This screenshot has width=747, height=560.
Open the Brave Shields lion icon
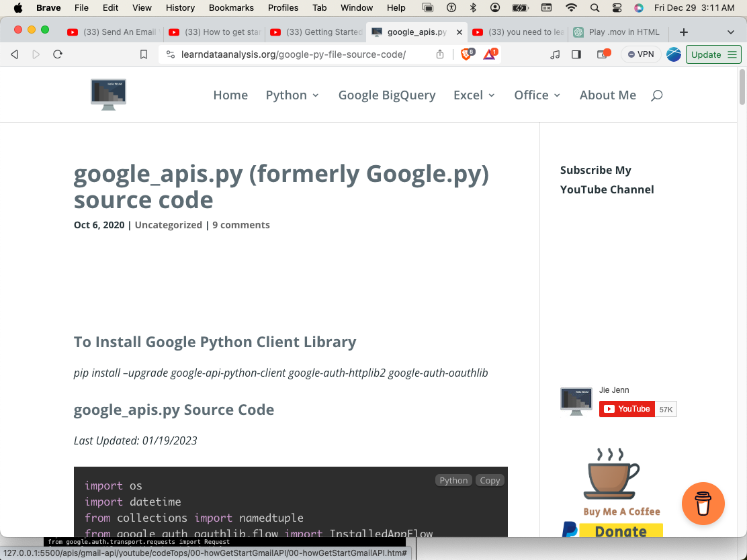click(467, 54)
